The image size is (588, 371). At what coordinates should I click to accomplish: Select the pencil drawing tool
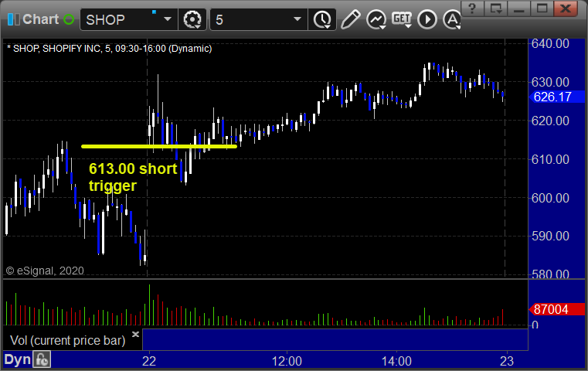pos(351,19)
